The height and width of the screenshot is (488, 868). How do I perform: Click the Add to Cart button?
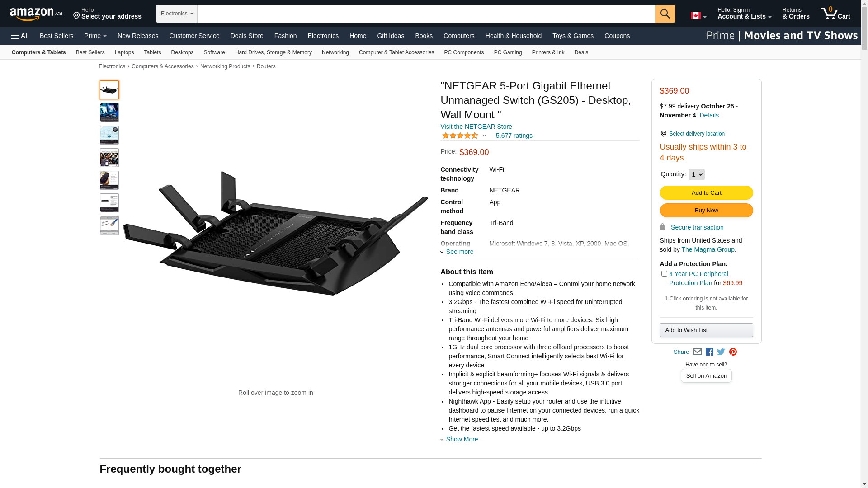tap(706, 193)
